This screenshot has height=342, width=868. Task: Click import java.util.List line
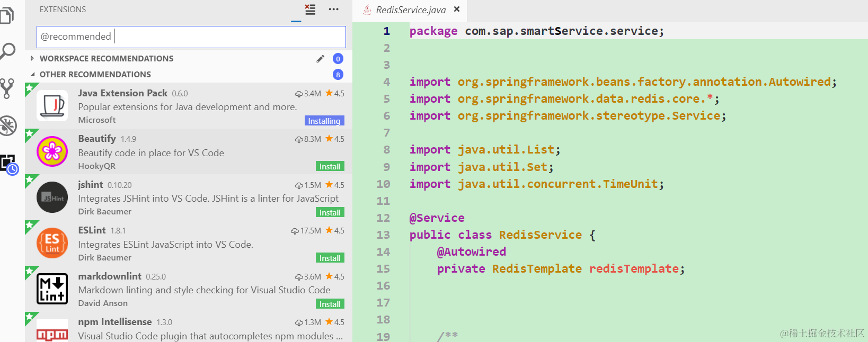tap(485, 150)
